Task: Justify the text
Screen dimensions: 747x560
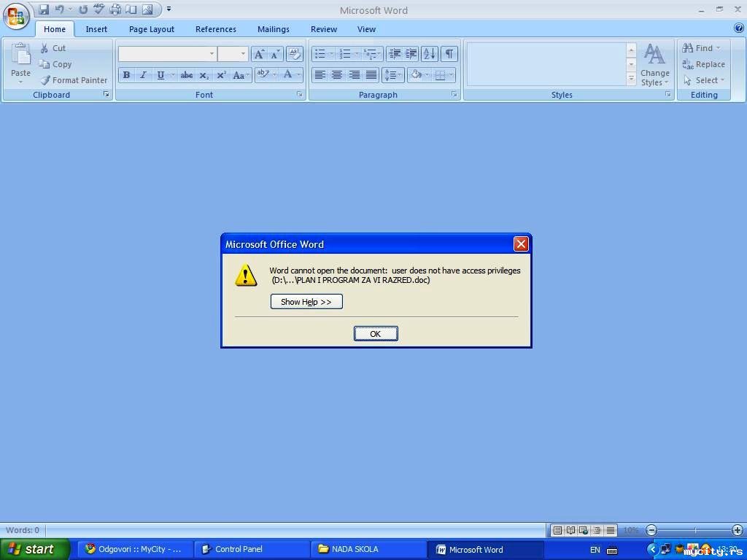Action: 371,75
